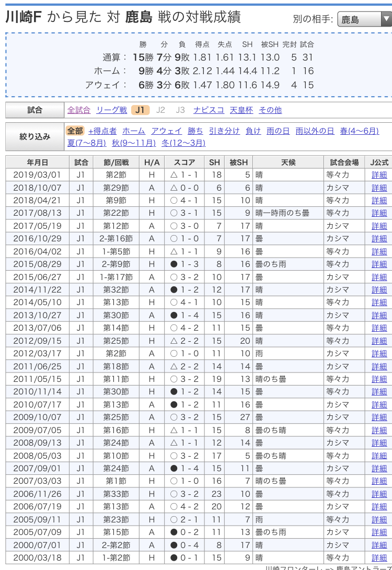Filter results to 勝ち only
392x570 pixels.
tap(195, 131)
